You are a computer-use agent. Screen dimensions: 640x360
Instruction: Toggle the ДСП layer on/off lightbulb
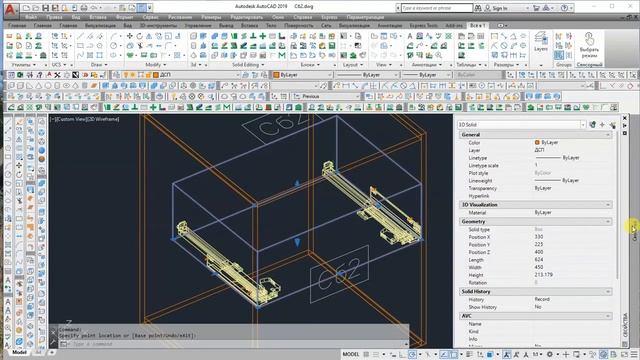coord(126,75)
